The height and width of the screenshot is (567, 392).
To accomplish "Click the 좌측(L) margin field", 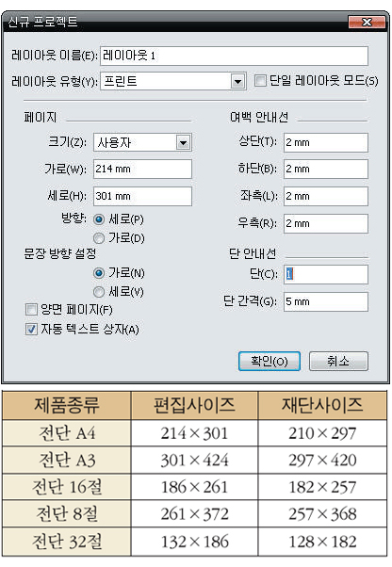I will [x=326, y=196].
